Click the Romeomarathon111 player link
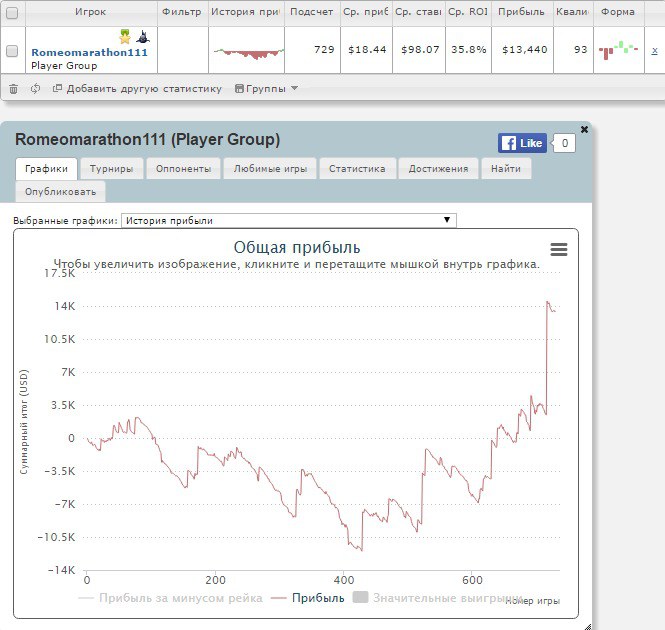 pos(89,52)
